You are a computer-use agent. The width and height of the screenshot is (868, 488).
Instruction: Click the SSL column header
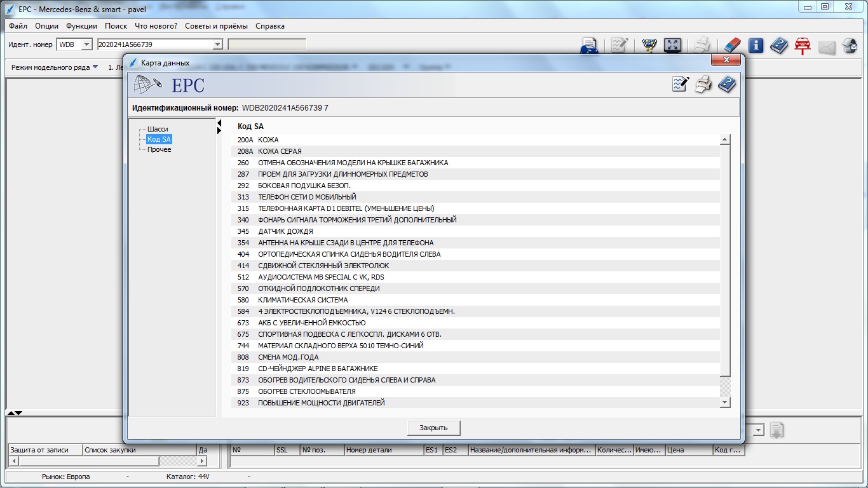click(287, 450)
